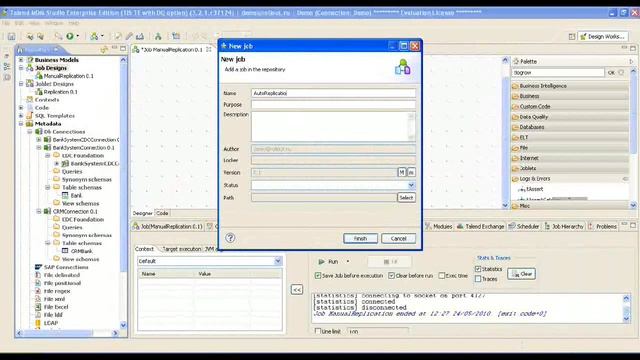Screen dimensions: 640x360
Task: Open the Job Hierarchy tab
Action: 564,226
